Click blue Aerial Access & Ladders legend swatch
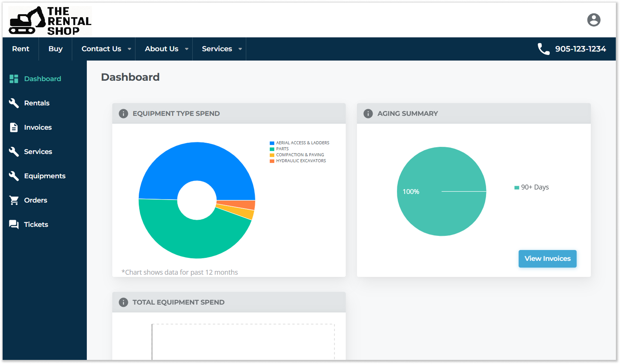The width and height of the screenshot is (620, 364). coord(272,143)
